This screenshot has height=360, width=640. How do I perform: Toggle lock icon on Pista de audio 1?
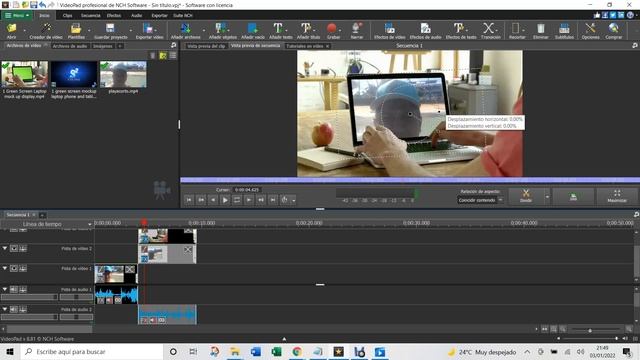click(23, 289)
